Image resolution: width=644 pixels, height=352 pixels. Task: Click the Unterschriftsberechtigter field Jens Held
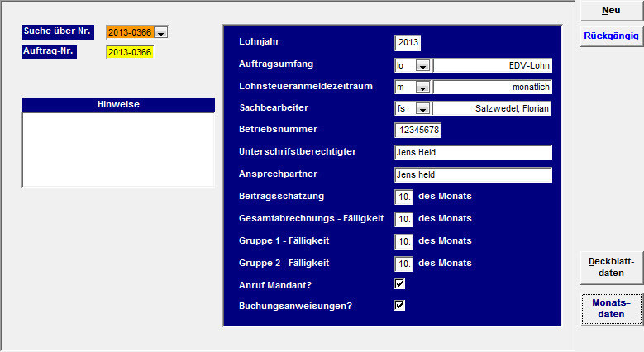click(x=473, y=152)
